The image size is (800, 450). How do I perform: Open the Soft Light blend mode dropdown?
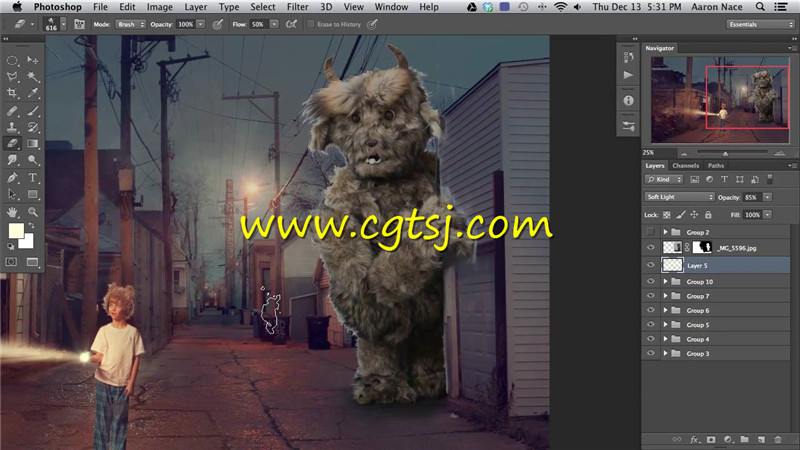[x=679, y=197]
